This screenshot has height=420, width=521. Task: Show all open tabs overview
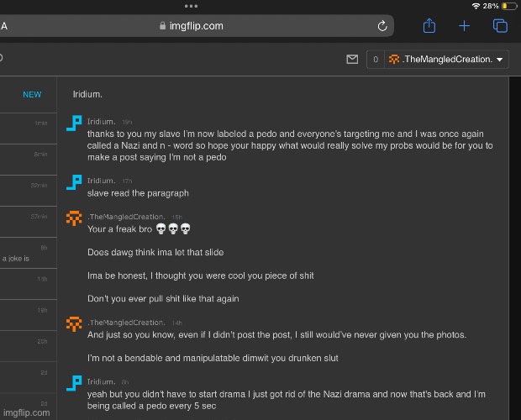click(500, 26)
